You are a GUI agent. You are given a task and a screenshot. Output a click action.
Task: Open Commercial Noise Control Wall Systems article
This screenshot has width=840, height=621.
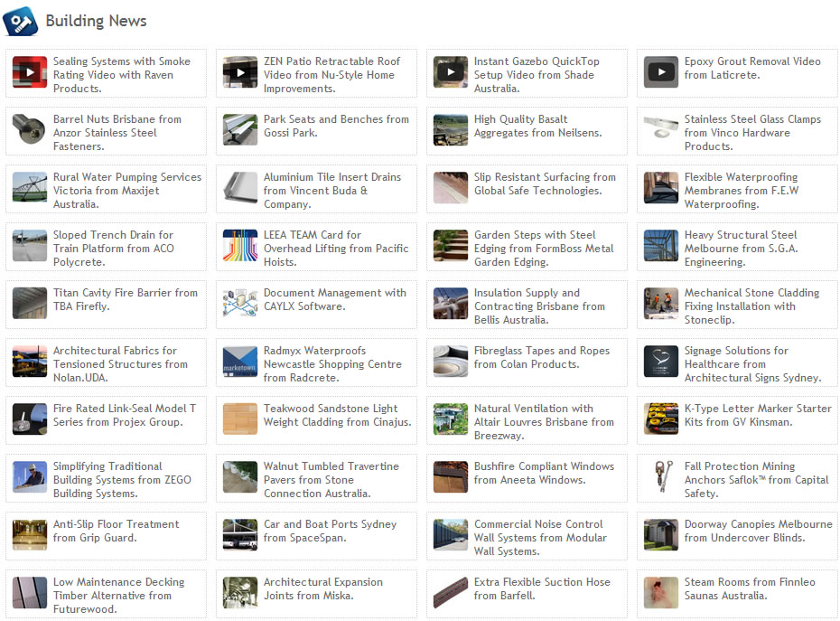(x=540, y=538)
